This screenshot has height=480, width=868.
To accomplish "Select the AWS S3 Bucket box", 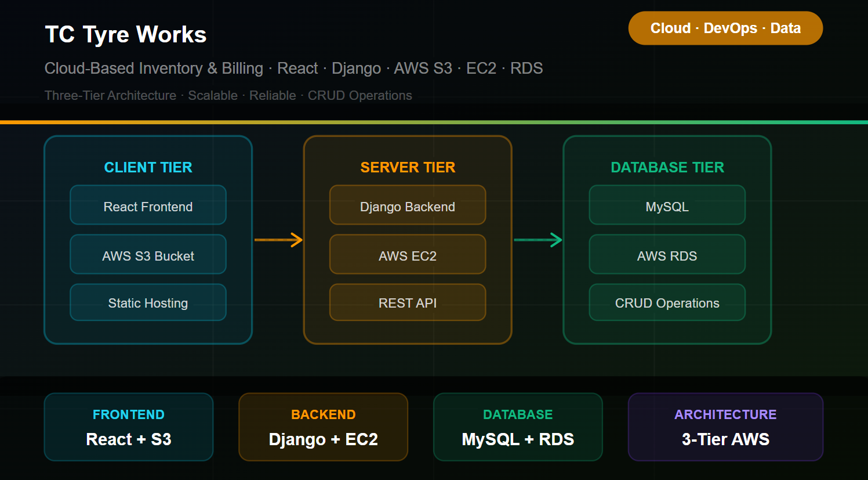I will [x=148, y=254].
